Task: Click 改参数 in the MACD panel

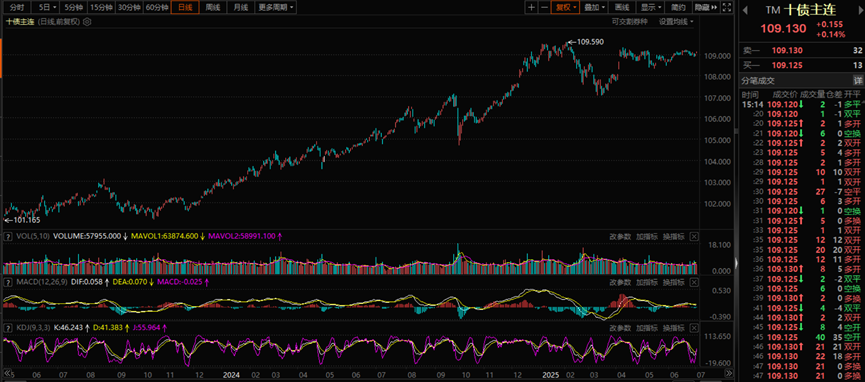Action: coord(620,282)
